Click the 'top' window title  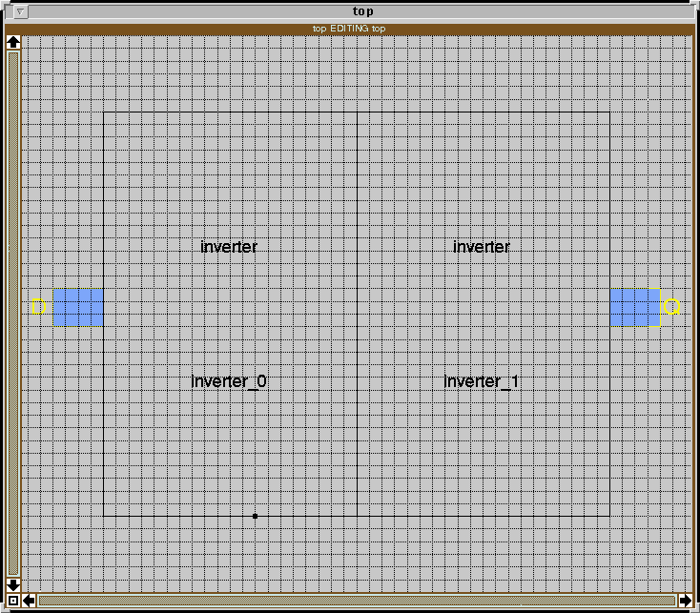click(363, 11)
